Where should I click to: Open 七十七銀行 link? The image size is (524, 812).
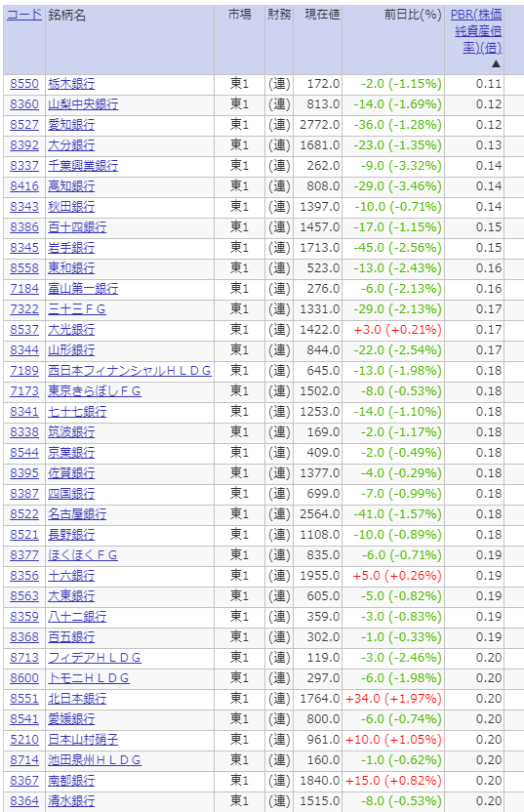pyautogui.click(x=77, y=412)
